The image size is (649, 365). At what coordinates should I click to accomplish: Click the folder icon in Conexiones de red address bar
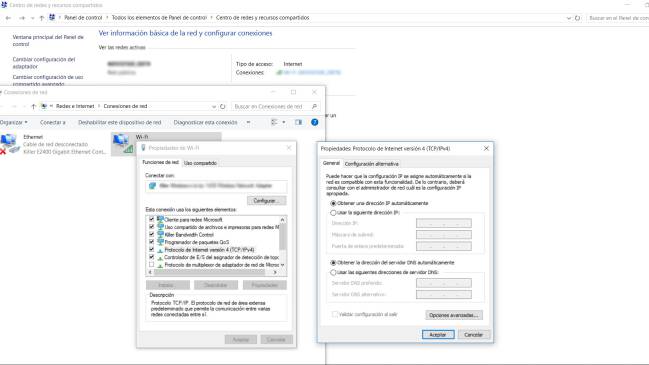pyautogui.click(x=43, y=106)
